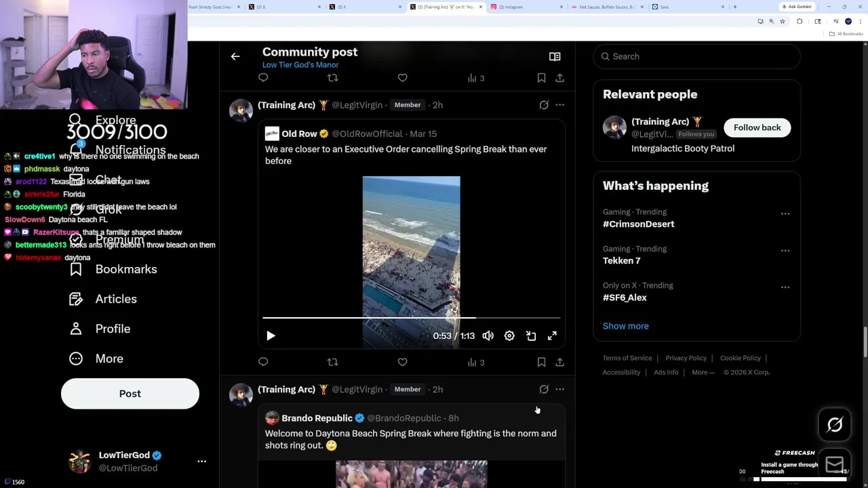The image size is (868, 488).
Task: Focus the X Search field
Action: tap(696, 56)
